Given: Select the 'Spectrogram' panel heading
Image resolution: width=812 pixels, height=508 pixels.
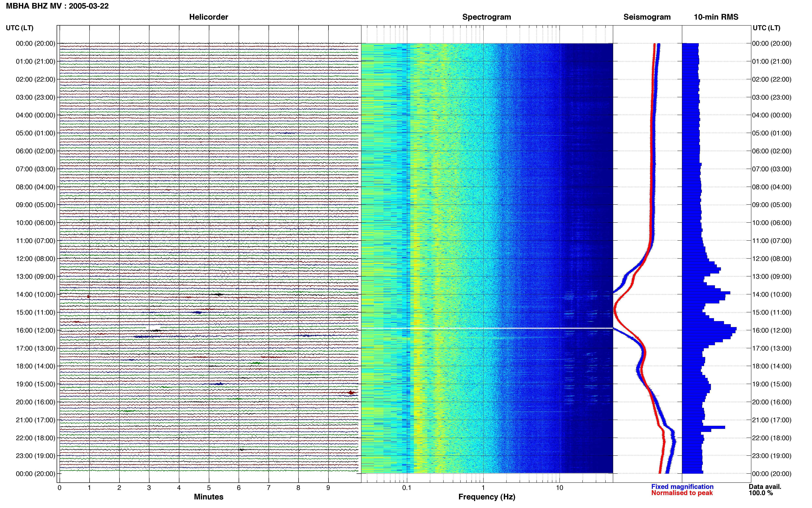Looking at the screenshot, I should [x=487, y=17].
